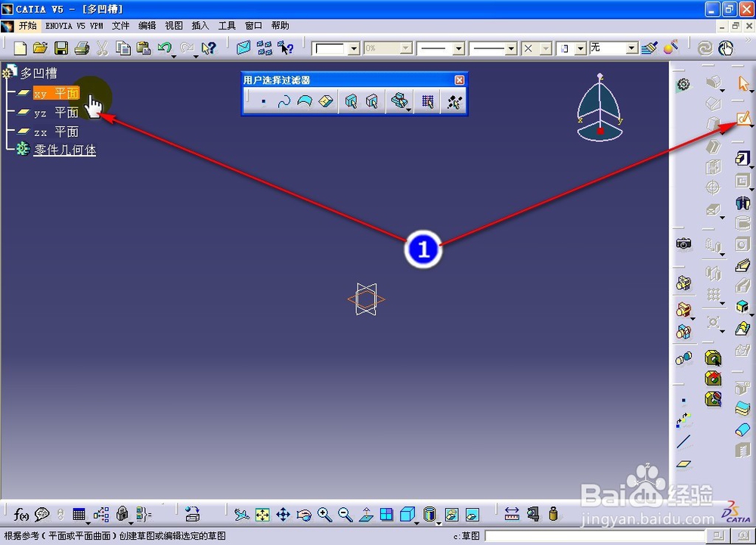Viewport: 756px width, 545px height.
Task: Activate the Pan view tool
Action: pyautogui.click(x=283, y=515)
